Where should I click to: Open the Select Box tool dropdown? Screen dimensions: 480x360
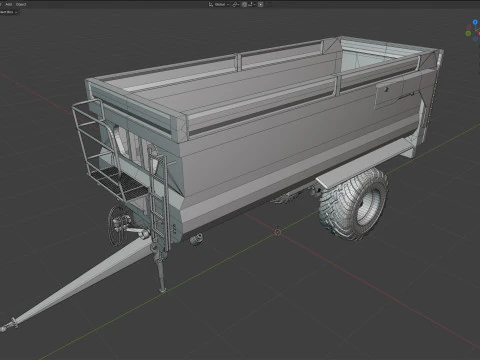[x=9, y=12]
